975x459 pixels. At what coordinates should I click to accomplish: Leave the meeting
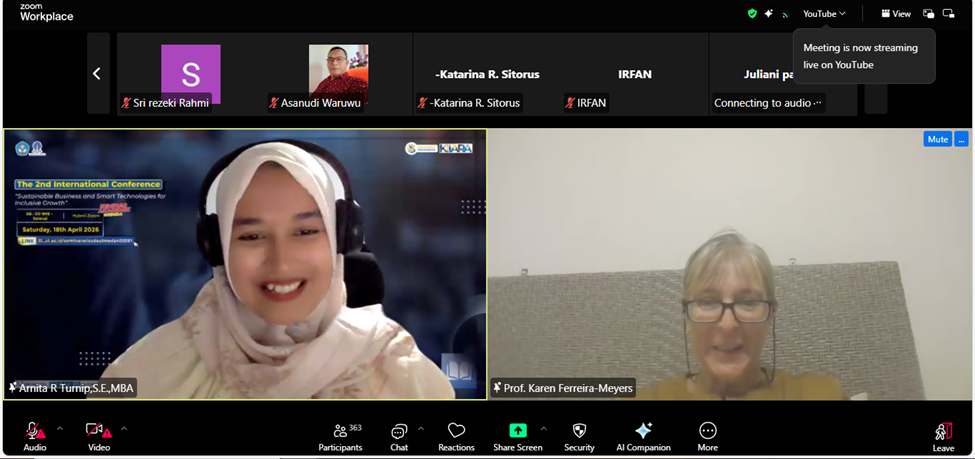943,436
